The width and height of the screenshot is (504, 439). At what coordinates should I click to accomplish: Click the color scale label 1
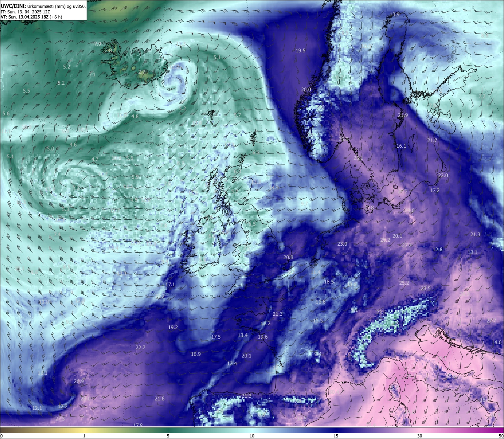(84, 436)
